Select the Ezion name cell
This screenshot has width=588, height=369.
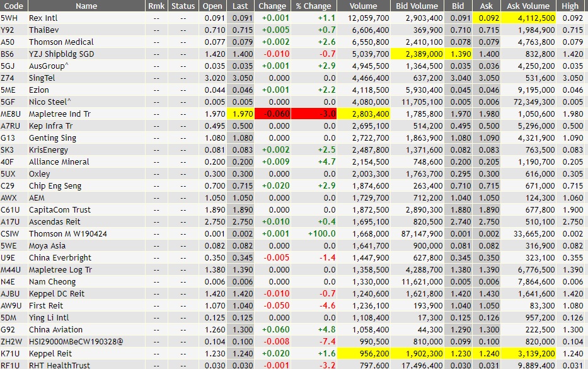(x=39, y=90)
